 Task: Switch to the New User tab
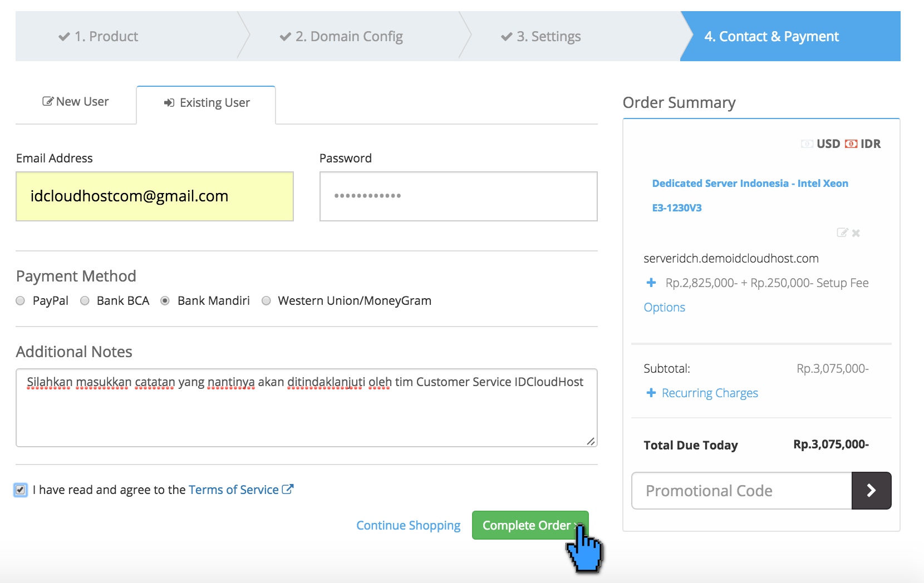click(x=75, y=101)
